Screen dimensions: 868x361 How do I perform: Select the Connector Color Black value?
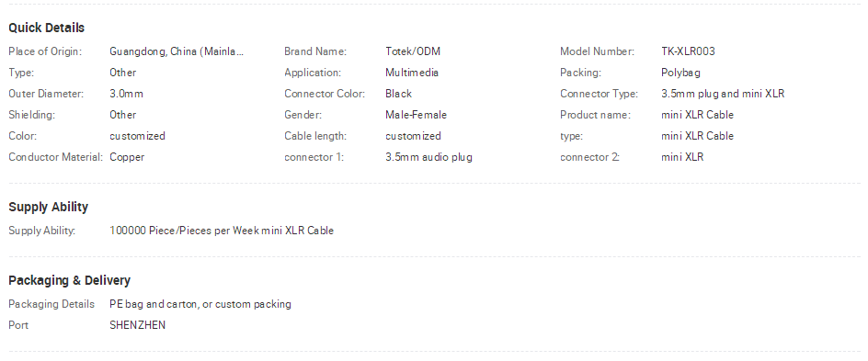(398, 94)
